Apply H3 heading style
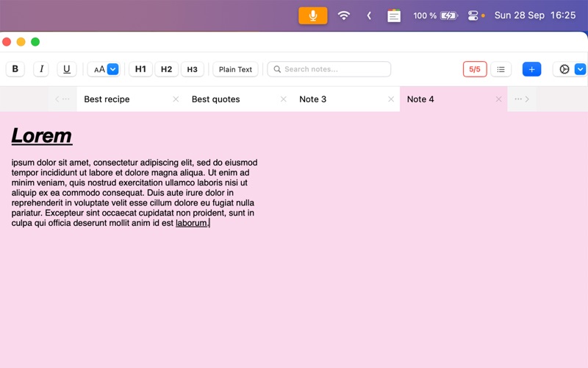Screen dimensions: 588x368 click(193, 69)
